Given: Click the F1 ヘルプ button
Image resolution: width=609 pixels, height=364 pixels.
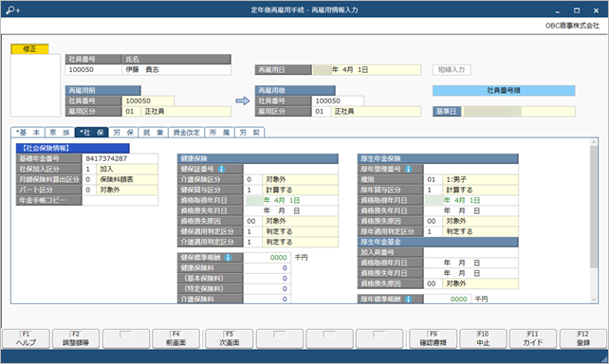Looking at the screenshot, I should (x=26, y=338).
